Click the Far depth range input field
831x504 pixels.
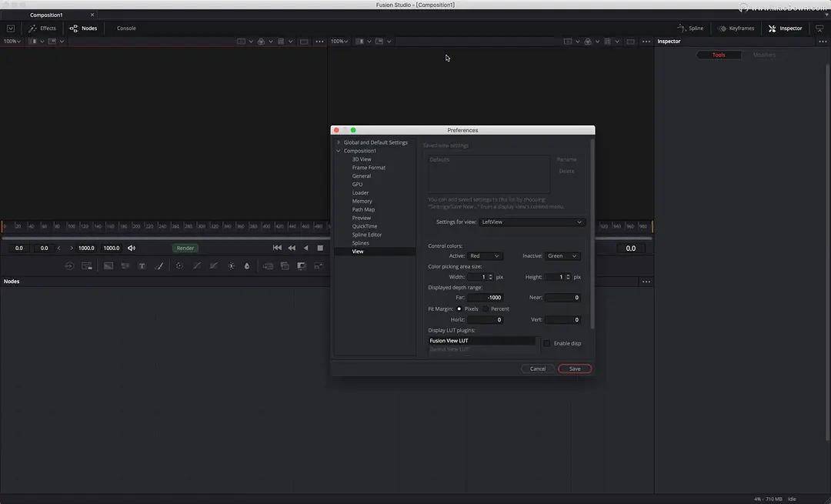[485, 298]
